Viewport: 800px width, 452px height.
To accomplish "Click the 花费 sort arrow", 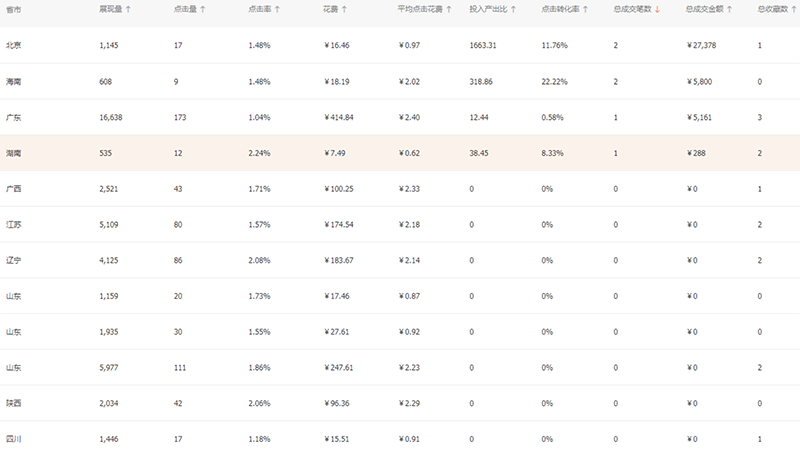I will point(344,9).
